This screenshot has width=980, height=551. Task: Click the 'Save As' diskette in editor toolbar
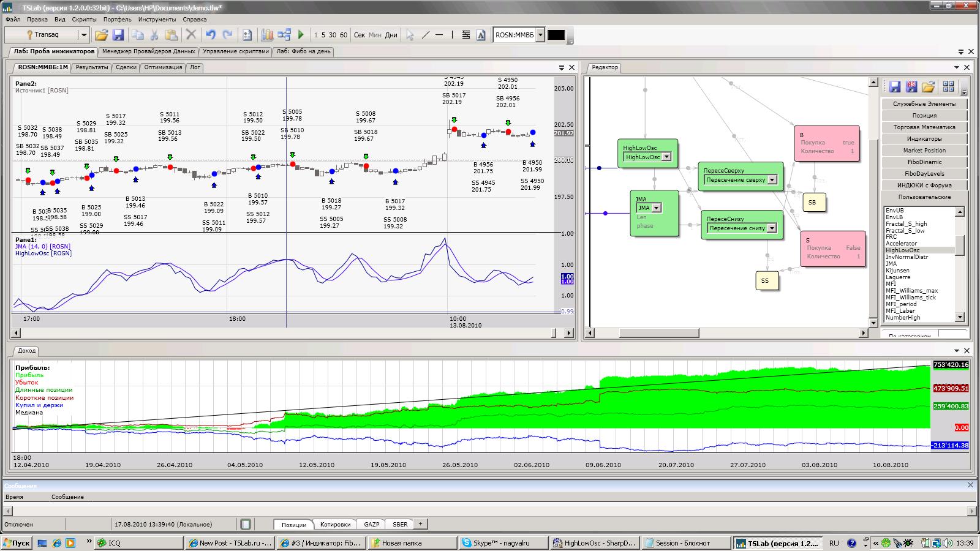pyautogui.click(x=911, y=86)
